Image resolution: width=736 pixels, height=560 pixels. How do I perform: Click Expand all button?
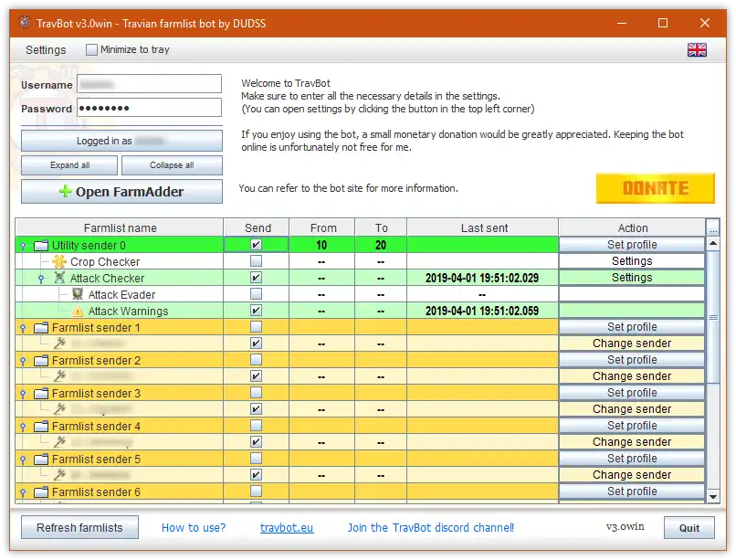(69, 165)
